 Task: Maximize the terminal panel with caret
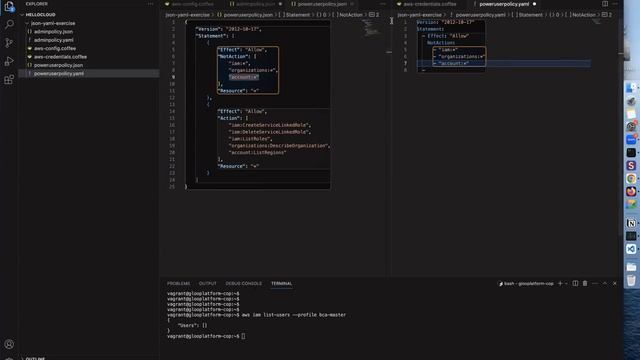(x=605, y=283)
